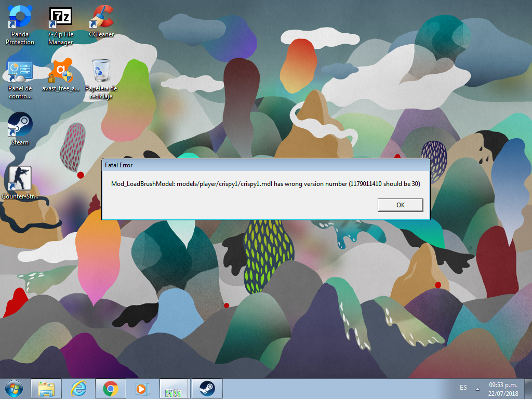Screen dimensions: 532x399
Task: Select the CCleaner desktop icon
Action: 101,21
